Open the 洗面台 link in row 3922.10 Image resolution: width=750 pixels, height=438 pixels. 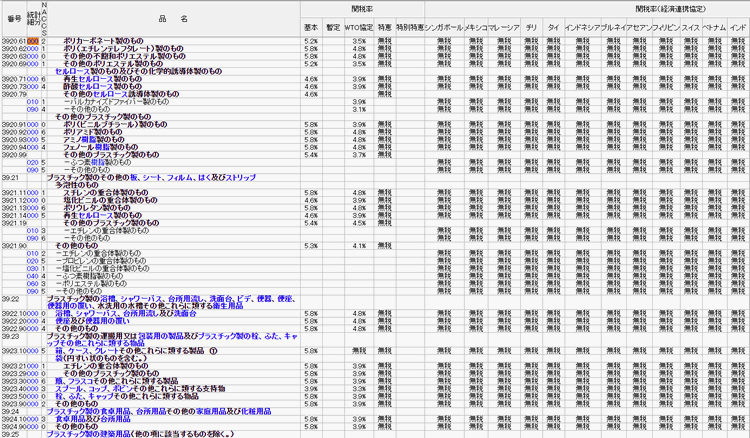tap(185, 314)
